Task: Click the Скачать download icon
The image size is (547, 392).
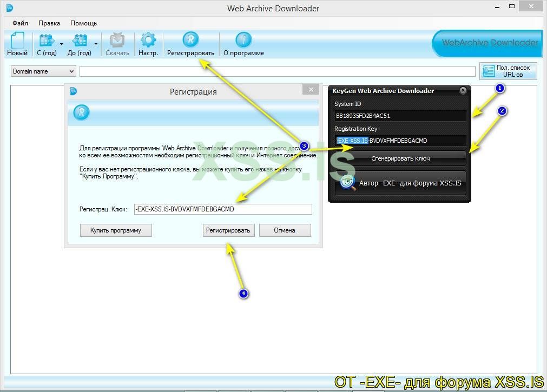Action: tap(117, 40)
